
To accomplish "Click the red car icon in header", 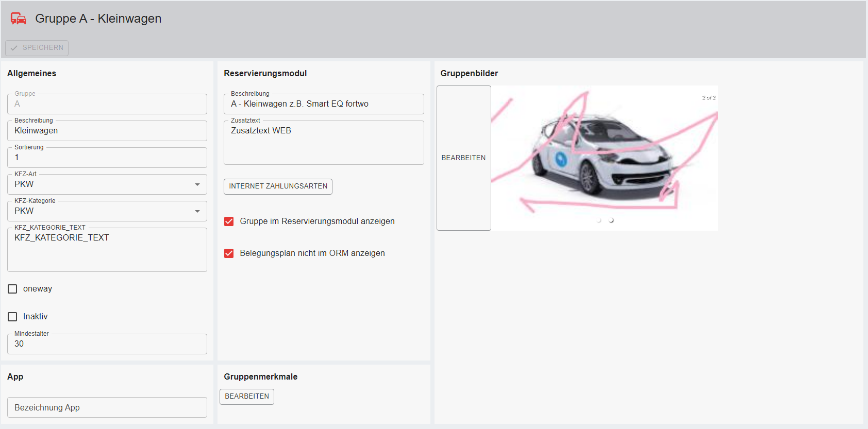I will 19,19.
